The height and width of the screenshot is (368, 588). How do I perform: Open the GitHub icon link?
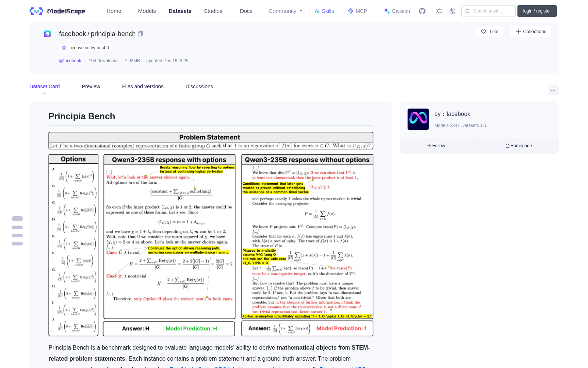click(x=422, y=11)
